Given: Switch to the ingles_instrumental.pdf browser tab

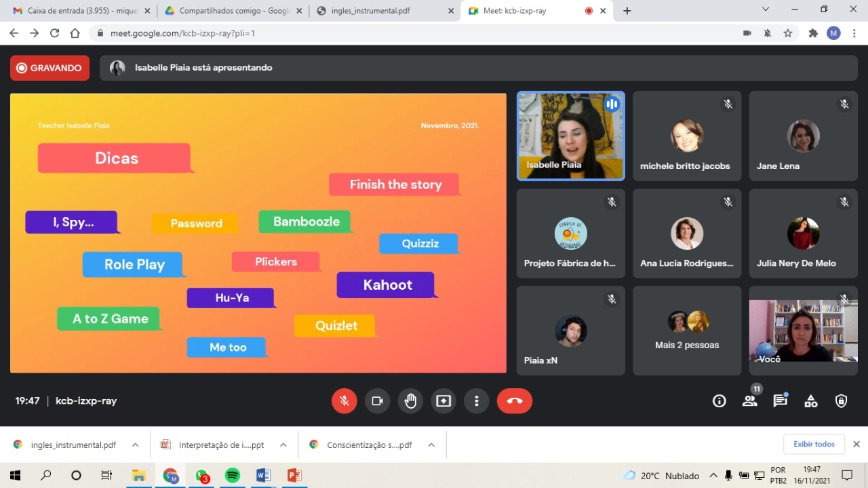Looking at the screenshot, I should (380, 11).
